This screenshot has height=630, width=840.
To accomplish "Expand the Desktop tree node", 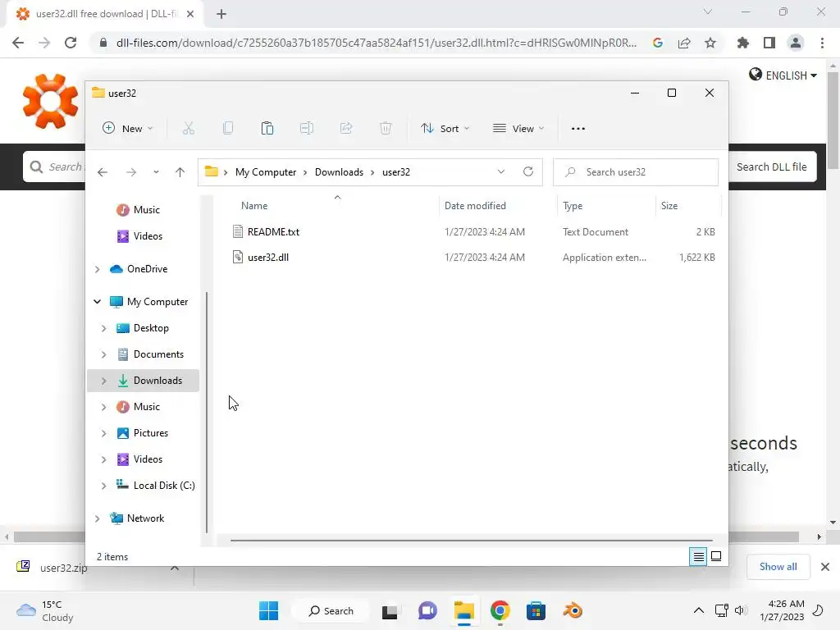I will pyautogui.click(x=104, y=328).
